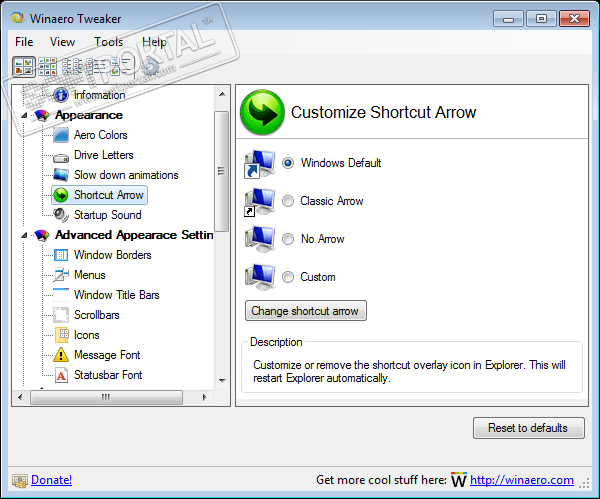Open the Donate! link
The width and height of the screenshot is (600, 499).
click(51, 480)
